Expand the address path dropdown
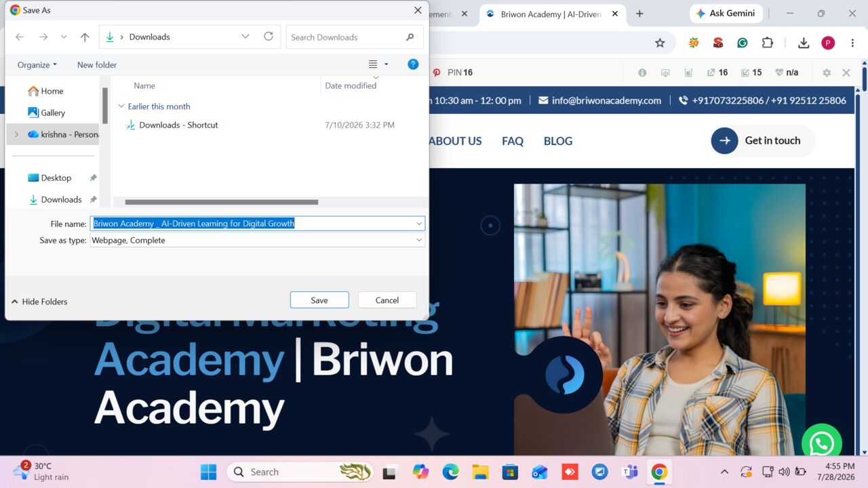Viewport: 868px width, 488px height. tap(245, 37)
